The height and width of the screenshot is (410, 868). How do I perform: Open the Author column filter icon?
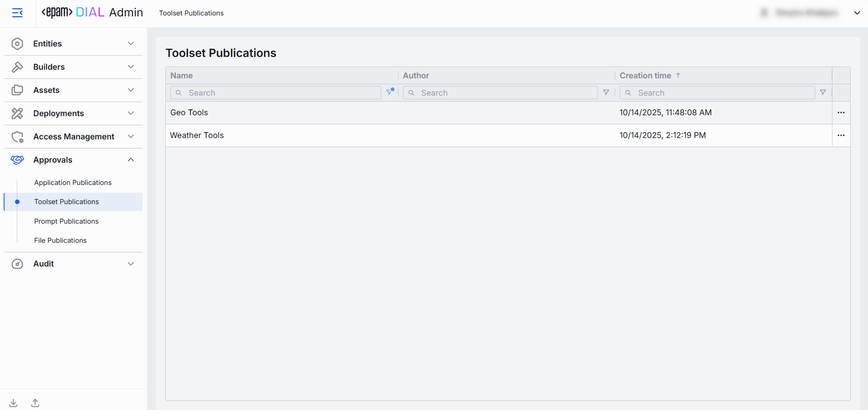point(606,92)
